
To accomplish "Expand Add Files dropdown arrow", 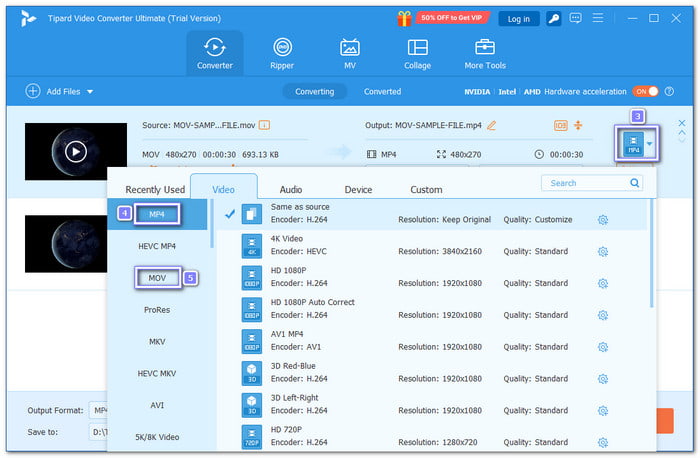I will tap(90, 92).
